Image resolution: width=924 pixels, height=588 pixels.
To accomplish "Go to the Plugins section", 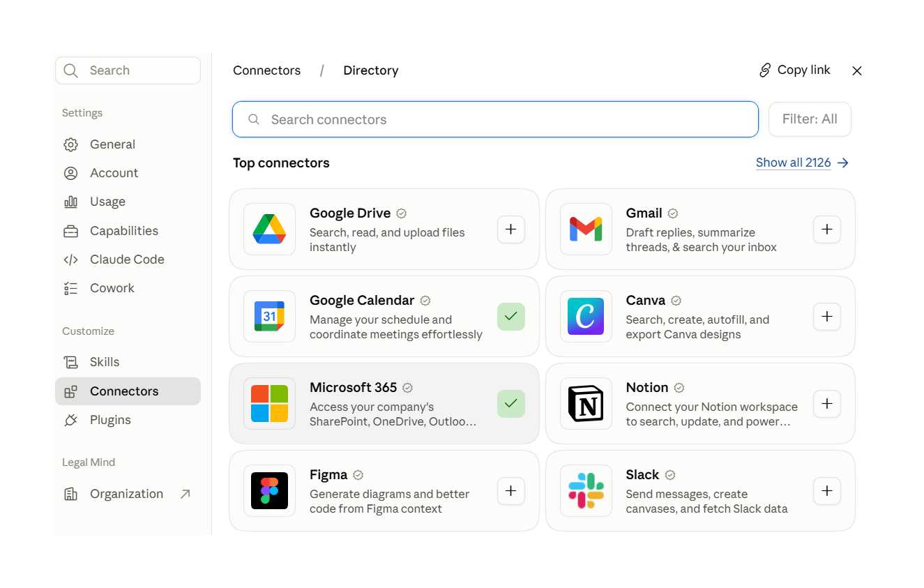I will point(128,420).
